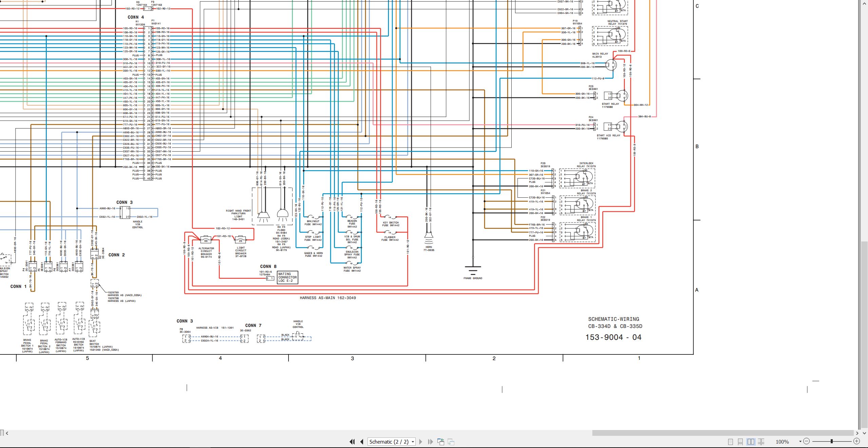
Task: Click the CONN 1 label
Action: [x=18, y=286]
